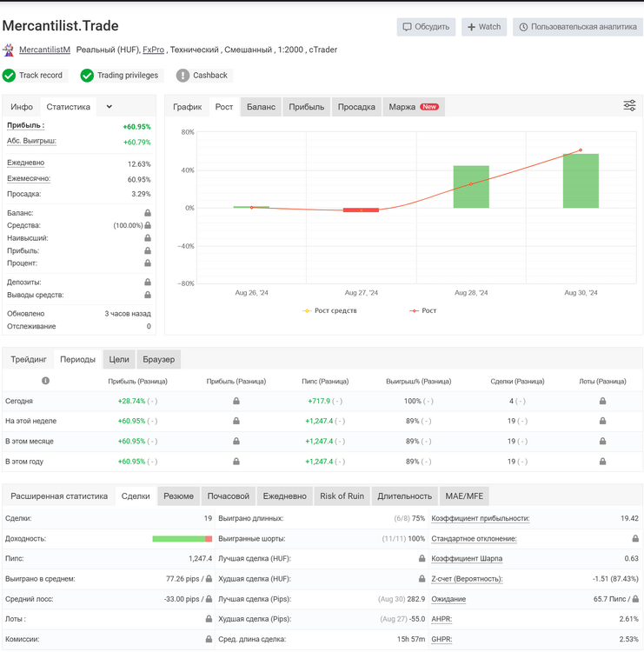The image size is (644, 652).
Task: Click the Ежемесячно label
Action: [29, 179]
